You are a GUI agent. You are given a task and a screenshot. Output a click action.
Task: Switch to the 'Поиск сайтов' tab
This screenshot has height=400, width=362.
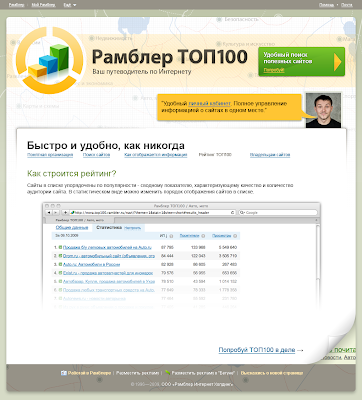[96, 155]
